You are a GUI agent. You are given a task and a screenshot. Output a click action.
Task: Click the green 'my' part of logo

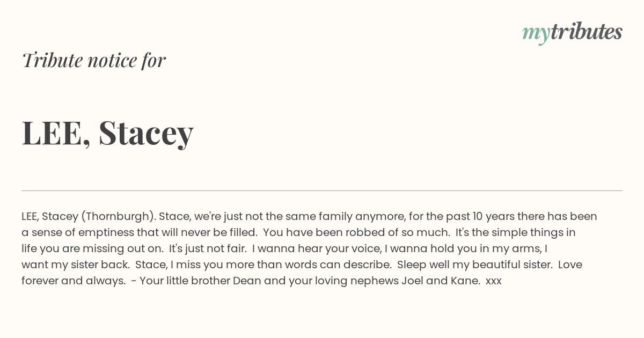click(x=536, y=35)
